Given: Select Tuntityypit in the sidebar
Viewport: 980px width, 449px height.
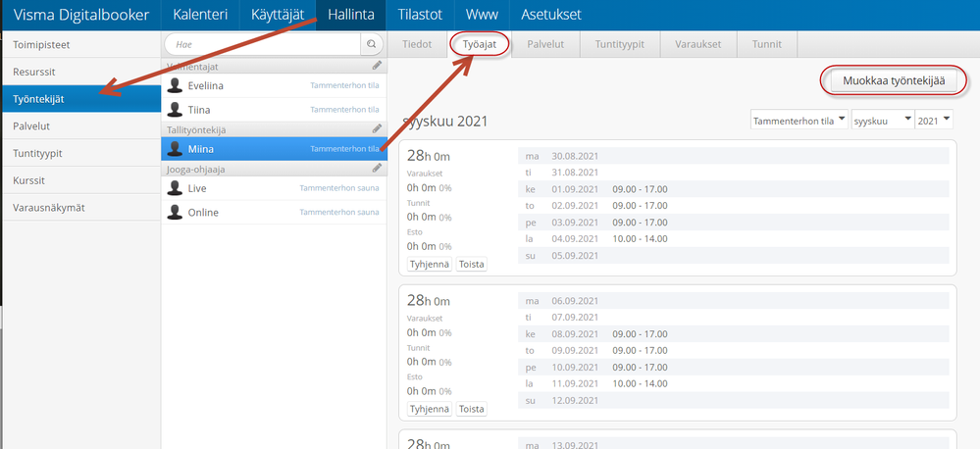Looking at the screenshot, I should (x=80, y=153).
